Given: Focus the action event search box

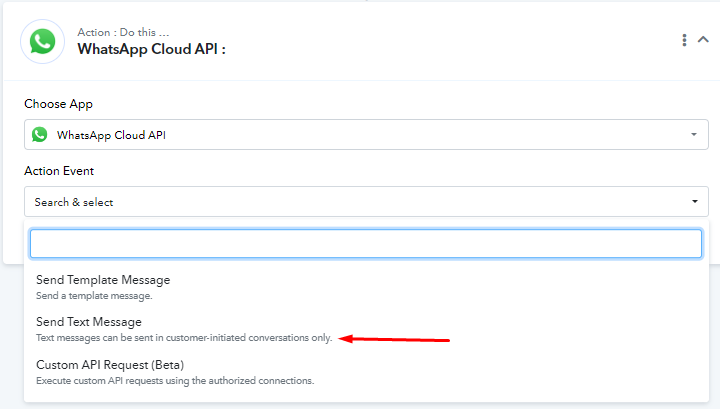Looking at the screenshot, I should (x=366, y=244).
